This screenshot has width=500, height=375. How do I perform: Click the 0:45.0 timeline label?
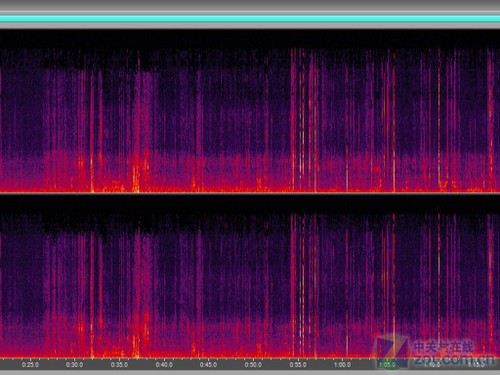point(208,365)
